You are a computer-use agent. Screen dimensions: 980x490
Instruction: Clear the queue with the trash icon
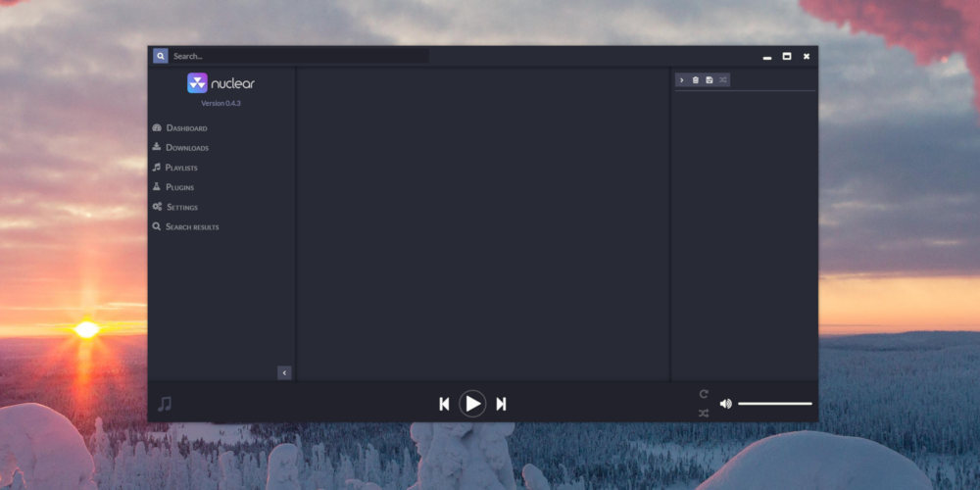point(696,79)
